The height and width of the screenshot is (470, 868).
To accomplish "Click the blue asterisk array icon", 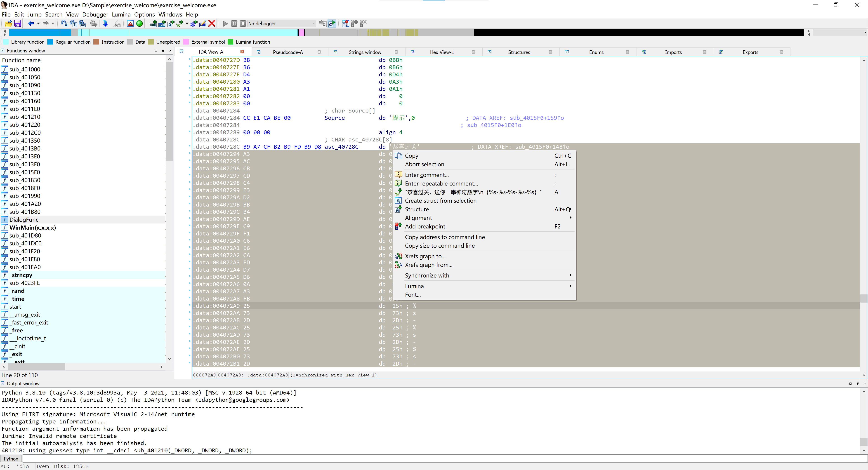I will coord(194,23).
